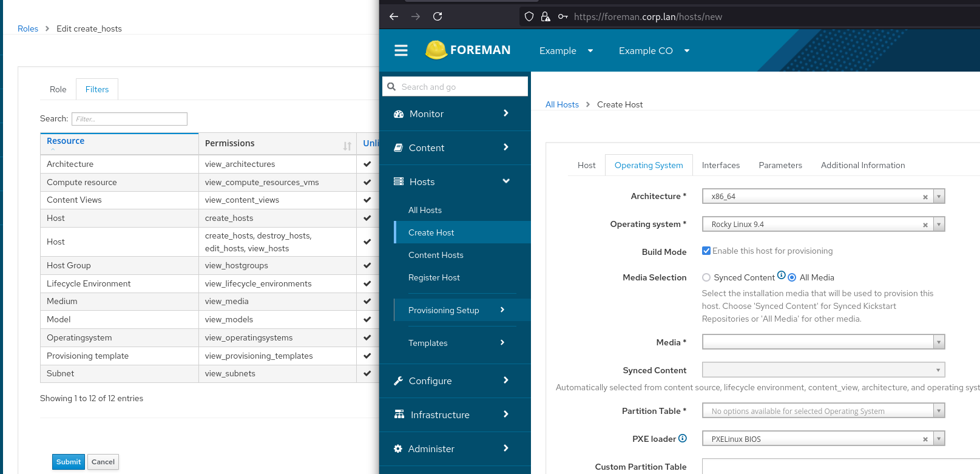The width and height of the screenshot is (980, 474).
Task: Click the browser back arrow
Action: pyautogui.click(x=394, y=16)
